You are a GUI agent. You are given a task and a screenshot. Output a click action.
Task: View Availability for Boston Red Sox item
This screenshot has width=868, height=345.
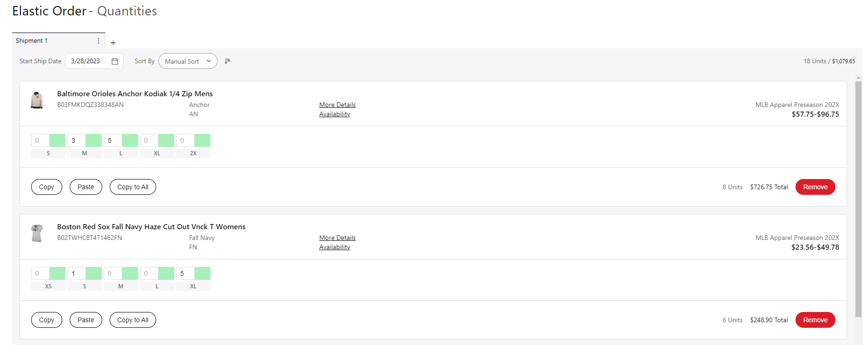pyautogui.click(x=335, y=247)
